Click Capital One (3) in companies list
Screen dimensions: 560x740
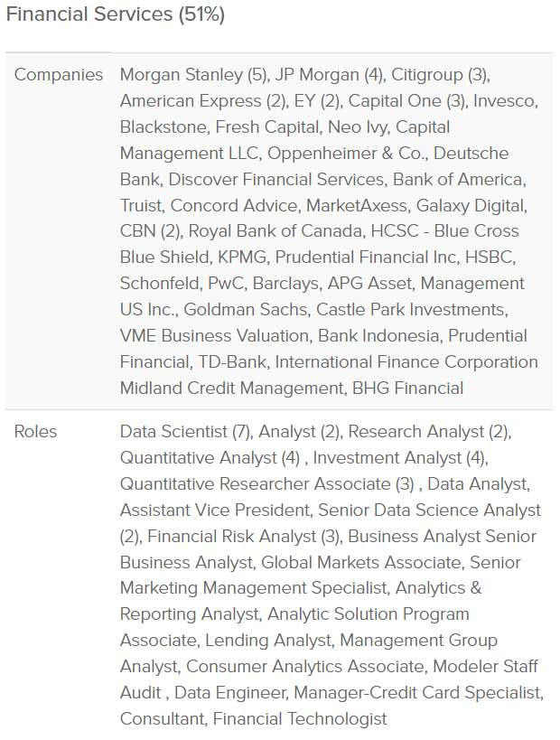[406, 101]
